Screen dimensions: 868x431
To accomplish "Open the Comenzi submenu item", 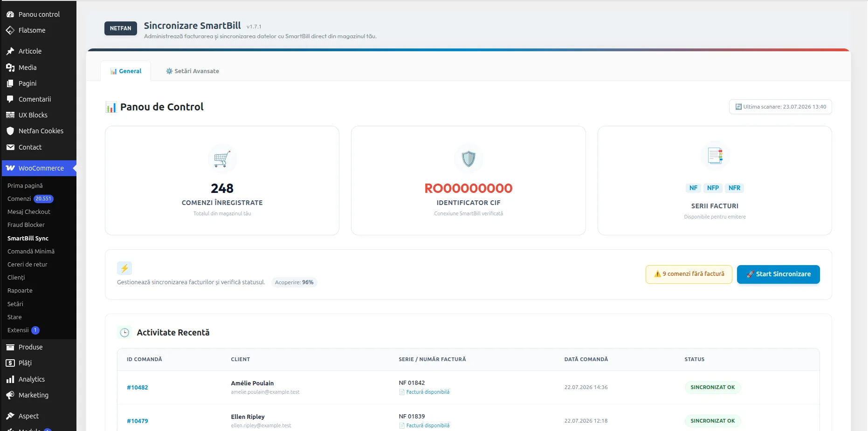I will [19, 198].
